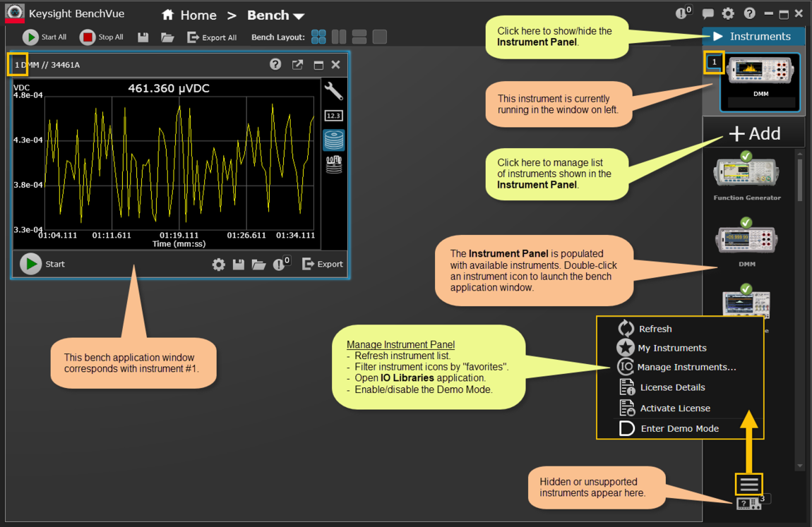812x527 pixels.
Task: Open the hidden or unsupported instruments icon
Action: point(748,504)
